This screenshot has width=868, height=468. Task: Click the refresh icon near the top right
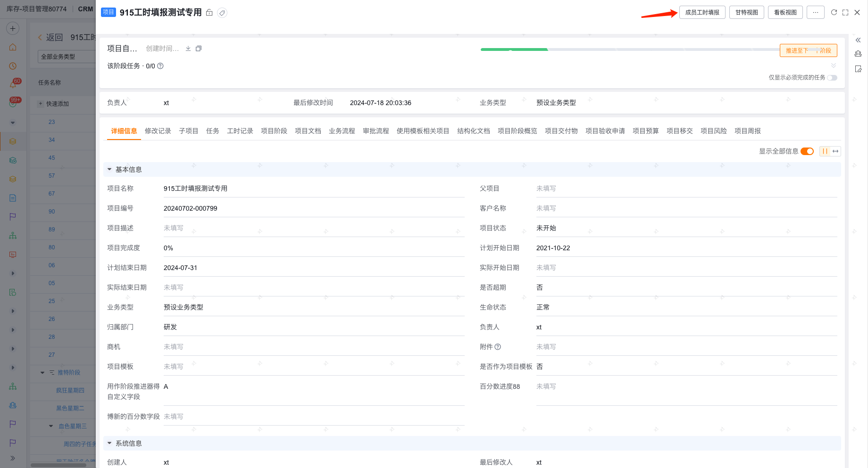pyautogui.click(x=834, y=12)
